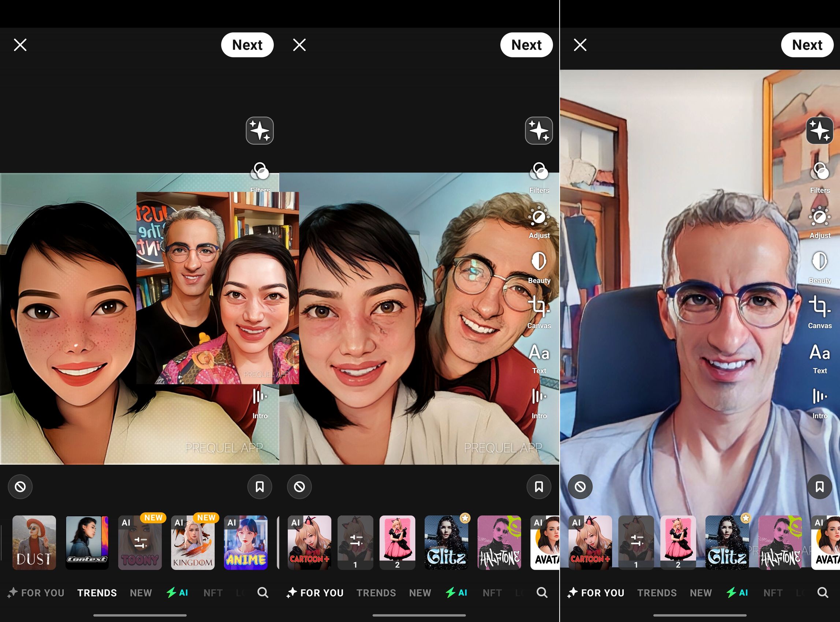
Task: Choose the KINGDOM AI effect thumbnail
Action: click(x=193, y=542)
